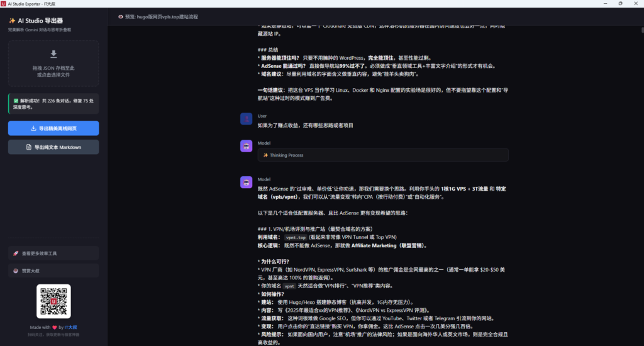This screenshot has width=644, height=346.
Task: Click the Model avatar above Thinking Process
Action: pos(246,146)
